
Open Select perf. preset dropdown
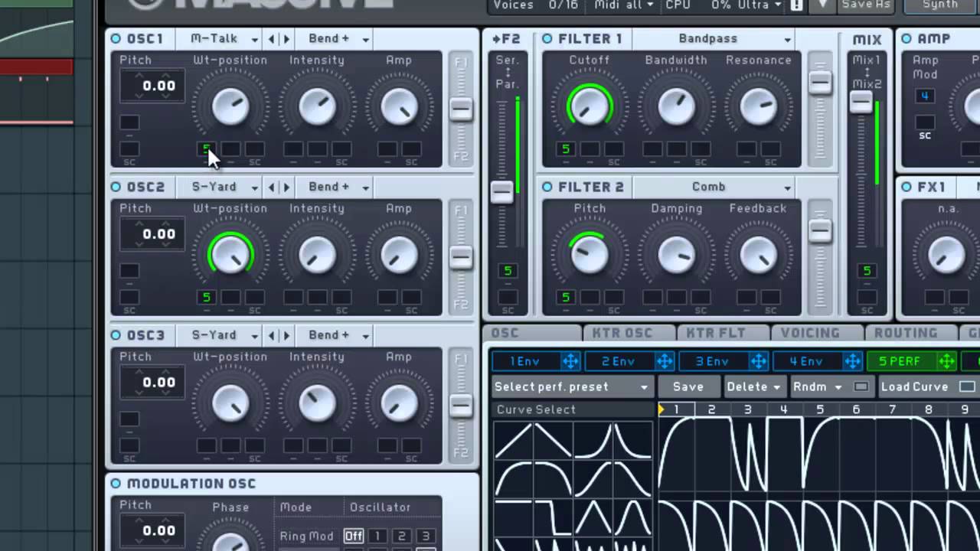click(x=571, y=386)
